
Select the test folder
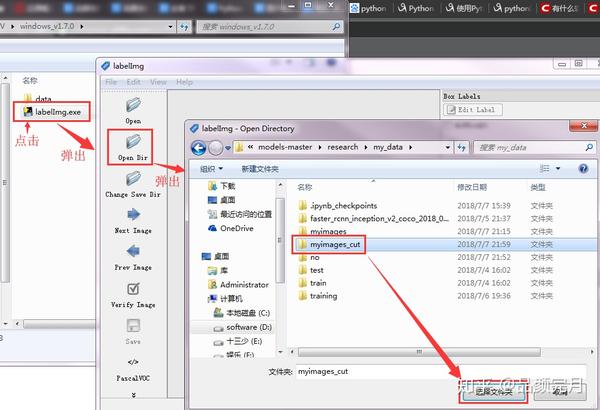(x=311, y=270)
